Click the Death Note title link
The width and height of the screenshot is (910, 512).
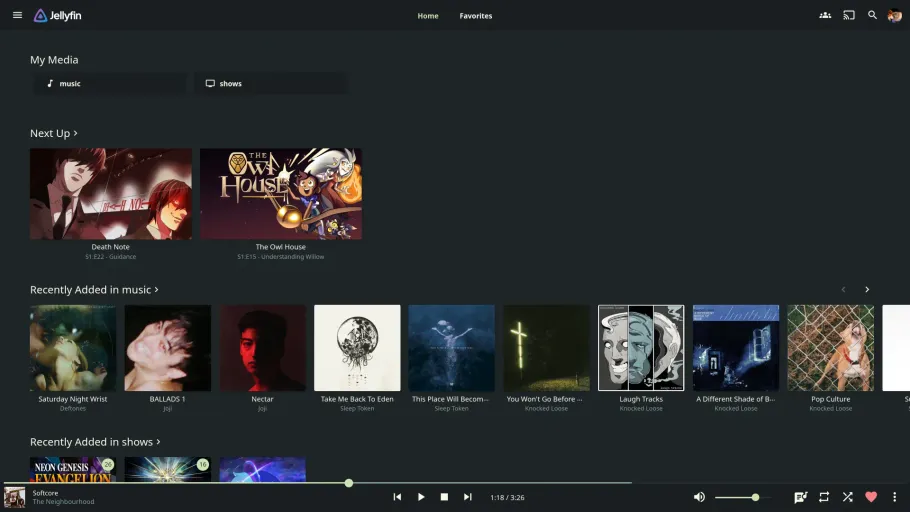[x=110, y=247]
